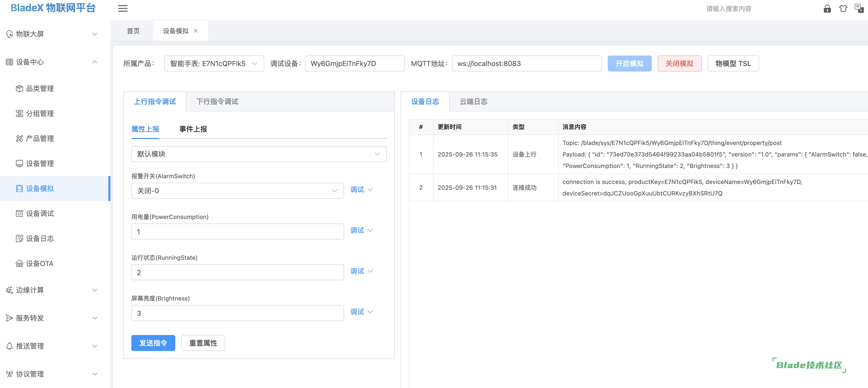Open 调试 dropdown beside Brightness
Screen dimensions: 868x388
pyautogui.click(x=361, y=312)
